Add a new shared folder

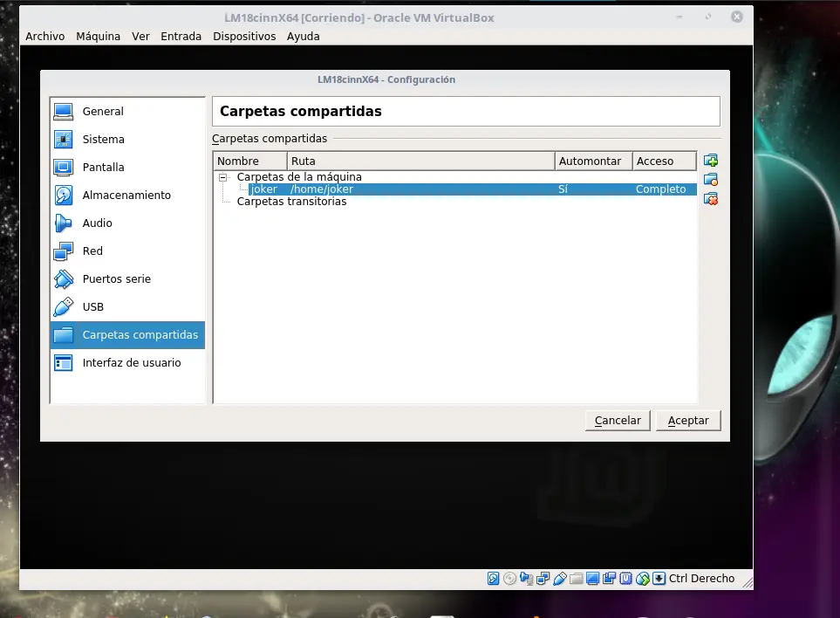tap(711, 160)
